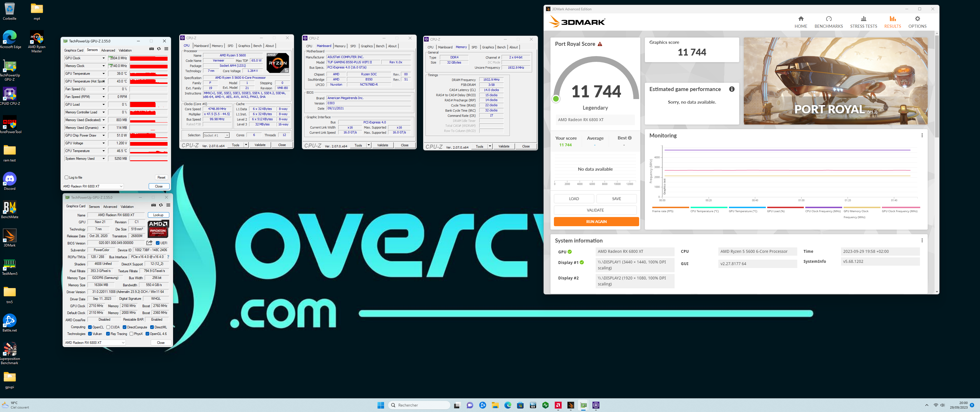Take screenshot with GPU-Z Sensors camera icon
Screen dimensions: 980x412
pyautogui.click(x=151, y=49)
